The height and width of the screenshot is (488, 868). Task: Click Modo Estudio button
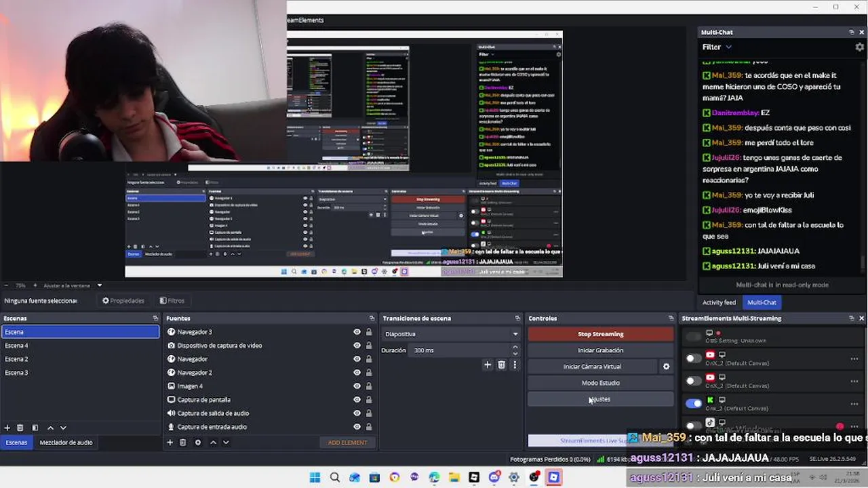point(600,383)
